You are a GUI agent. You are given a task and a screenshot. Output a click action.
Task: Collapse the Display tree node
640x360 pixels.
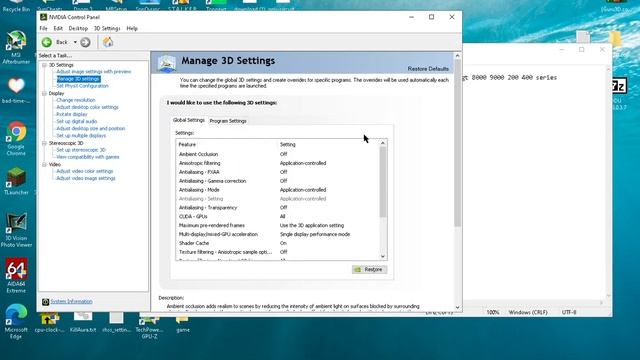click(x=44, y=93)
